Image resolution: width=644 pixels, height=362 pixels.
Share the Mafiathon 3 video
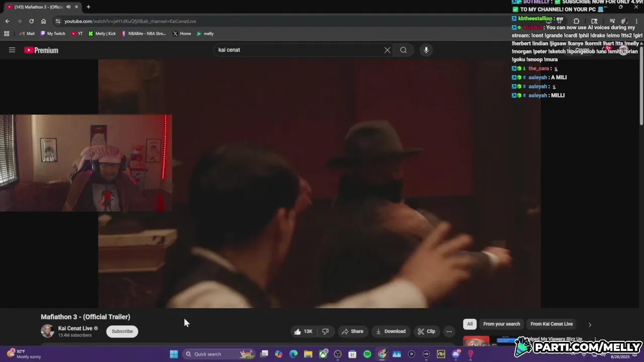click(x=352, y=331)
